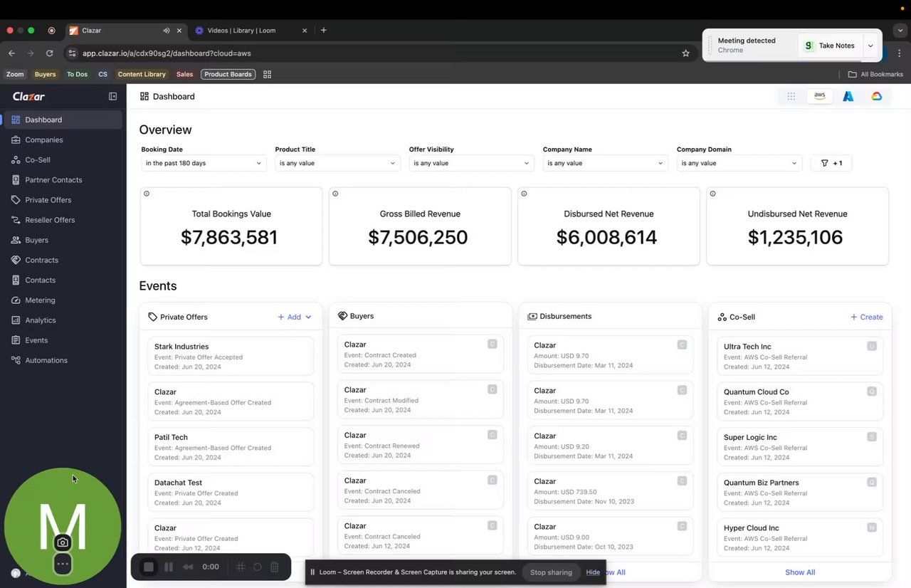Click the Take Notes button
Image resolution: width=911 pixels, height=588 pixels.
pos(829,46)
